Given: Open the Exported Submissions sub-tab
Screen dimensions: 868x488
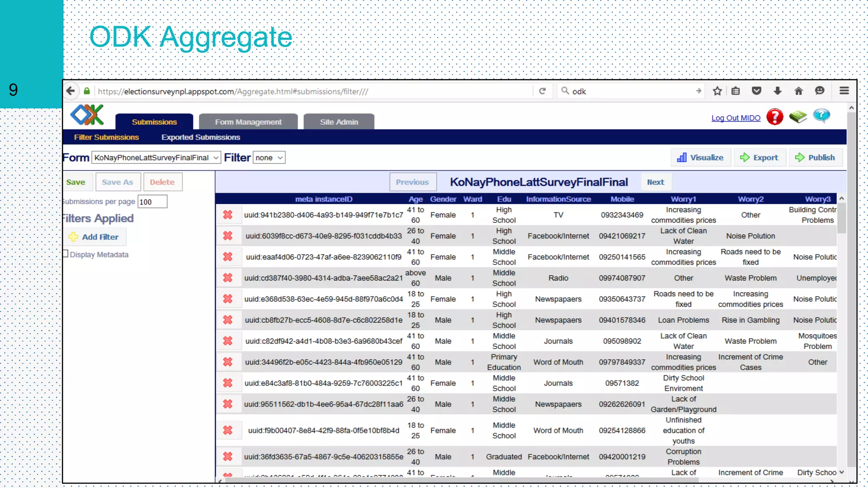Looking at the screenshot, I should click(201, 137).
